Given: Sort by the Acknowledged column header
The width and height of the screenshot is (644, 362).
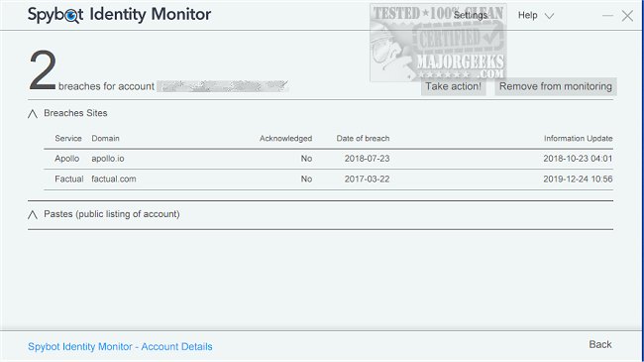Looking at the screenshot, I should point(285,138).
